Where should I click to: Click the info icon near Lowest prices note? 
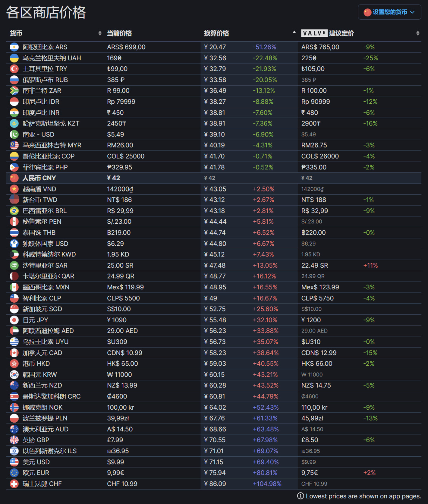click(x=300, y=496)
